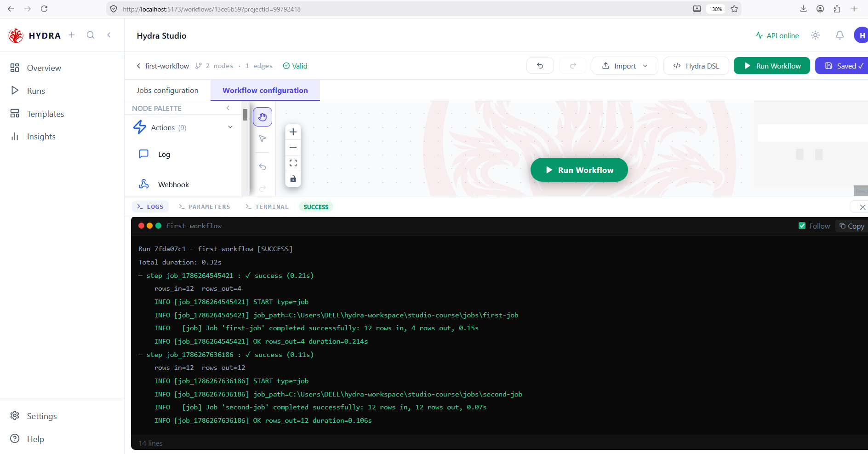Select the Webhook action node
Image resolution: width=868 pixels, height=454 pixels.
coord(173,184)
